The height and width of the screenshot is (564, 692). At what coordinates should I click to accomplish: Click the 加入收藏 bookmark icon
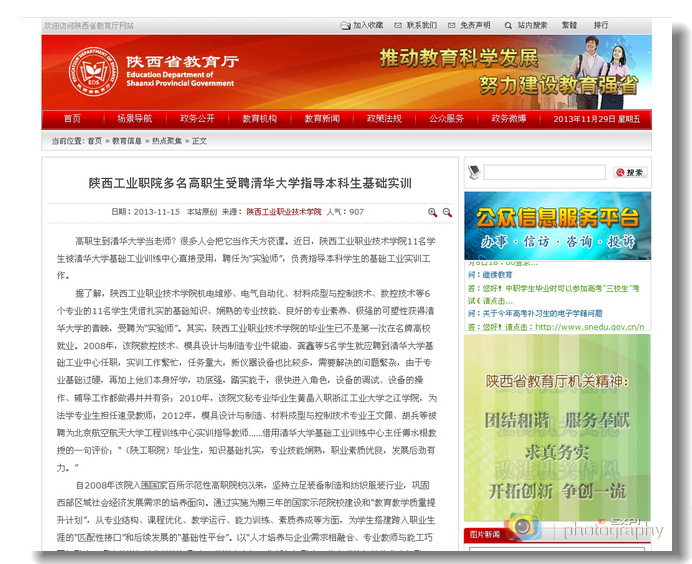point(345,25)
